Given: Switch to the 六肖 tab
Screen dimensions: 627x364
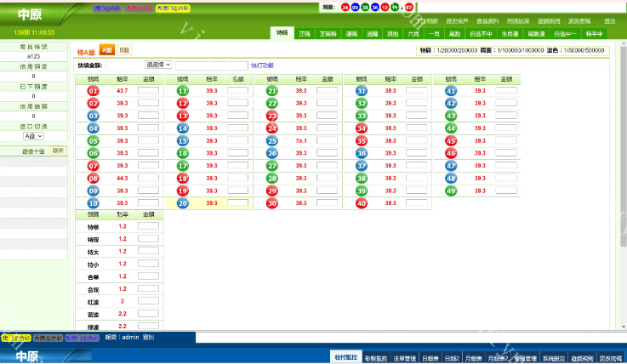Looking at the screenshot, I should coord(413,33).
